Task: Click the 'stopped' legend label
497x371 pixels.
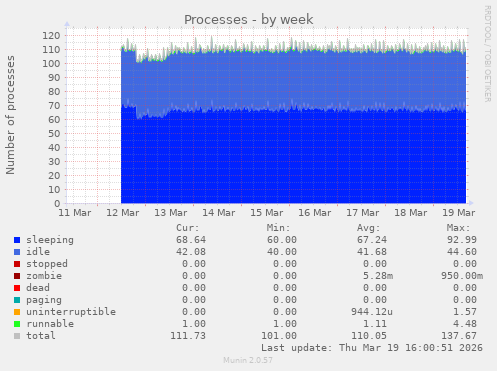Action: pos(47,264)
